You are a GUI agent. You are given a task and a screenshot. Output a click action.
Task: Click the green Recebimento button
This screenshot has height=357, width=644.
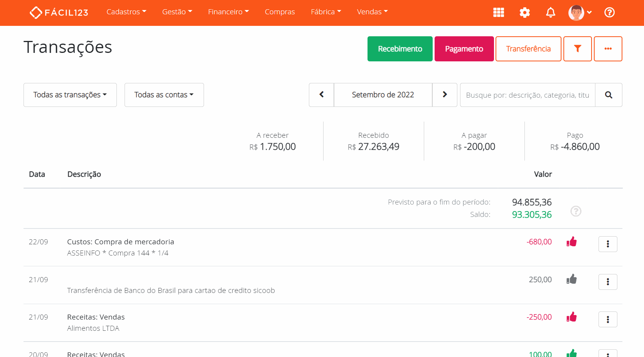[400, 49]
